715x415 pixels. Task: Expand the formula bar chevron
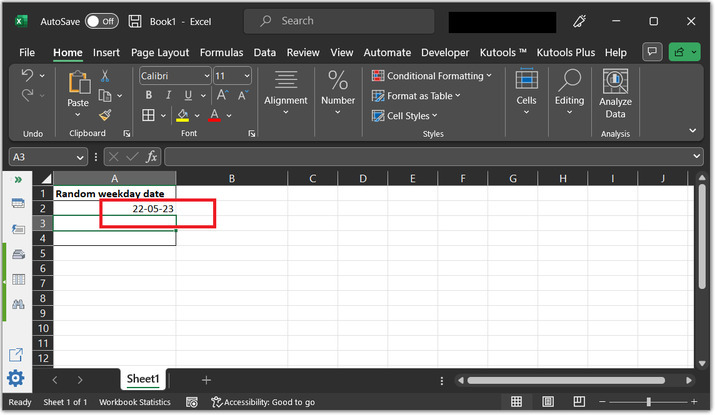click(697, 156)
